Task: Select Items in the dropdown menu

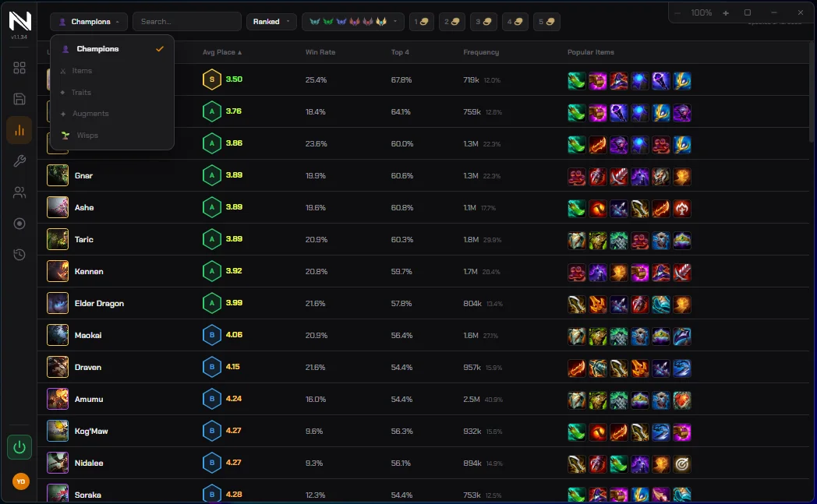Action: pos(112,70)
